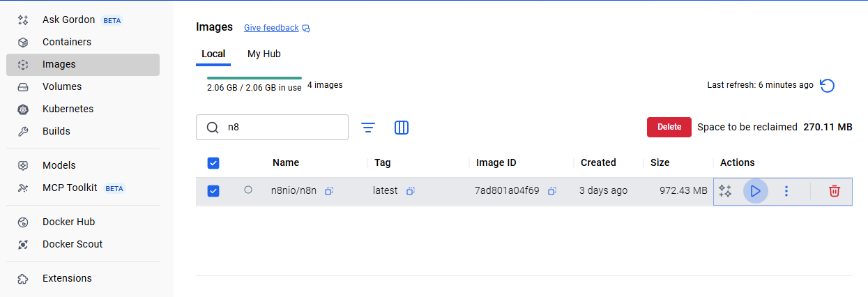Copy the latest tag value
The image size is (868, 297).
coord(411,191)
